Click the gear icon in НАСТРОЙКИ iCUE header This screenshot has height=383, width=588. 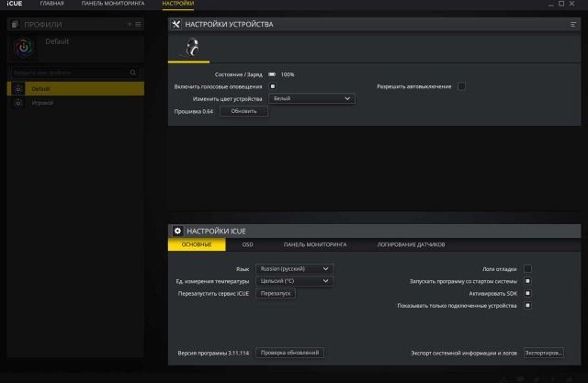[x=177, y=231]
